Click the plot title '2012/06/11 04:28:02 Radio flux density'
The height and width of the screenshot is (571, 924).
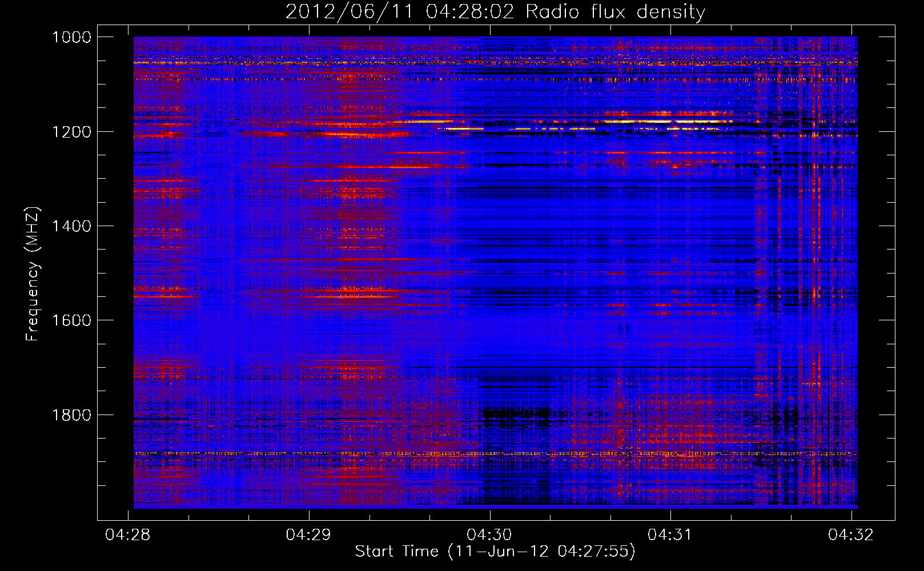point(495,11)
